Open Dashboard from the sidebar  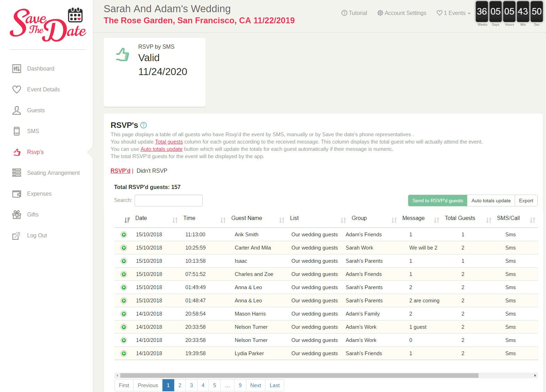pos(40,68)
